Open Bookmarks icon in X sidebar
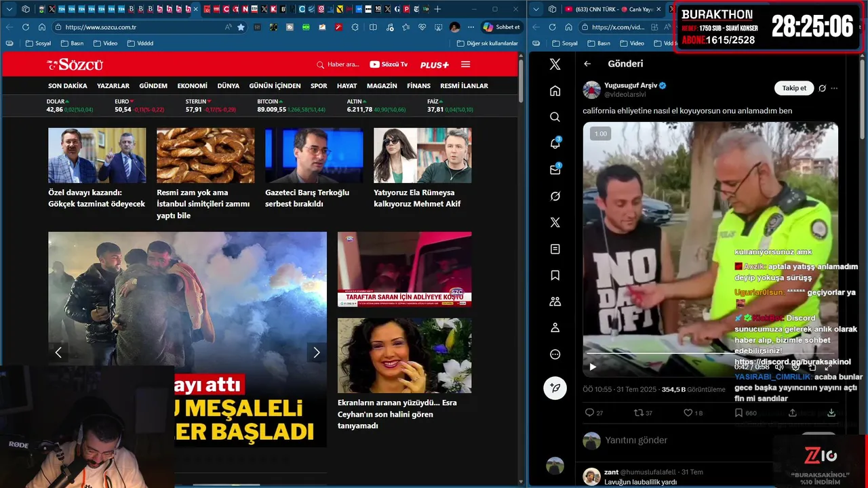This screenshot has width=868, height=488. (x=555, y=275)
